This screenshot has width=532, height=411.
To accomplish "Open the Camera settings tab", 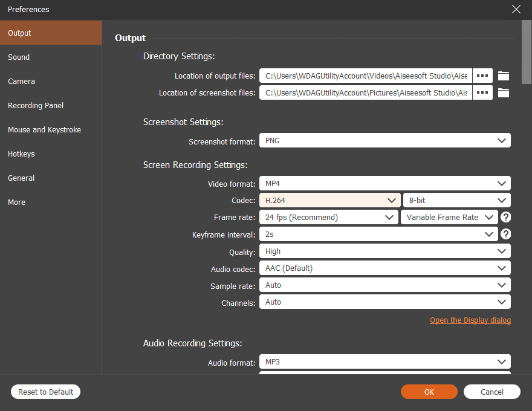I will click(x=51, y=82).
